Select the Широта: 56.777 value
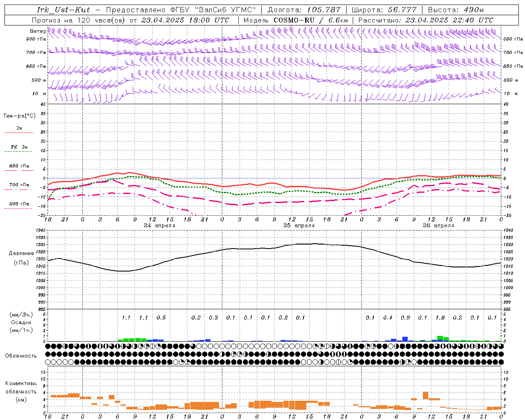This screenshot has height=420, width=525. [384, 10]
